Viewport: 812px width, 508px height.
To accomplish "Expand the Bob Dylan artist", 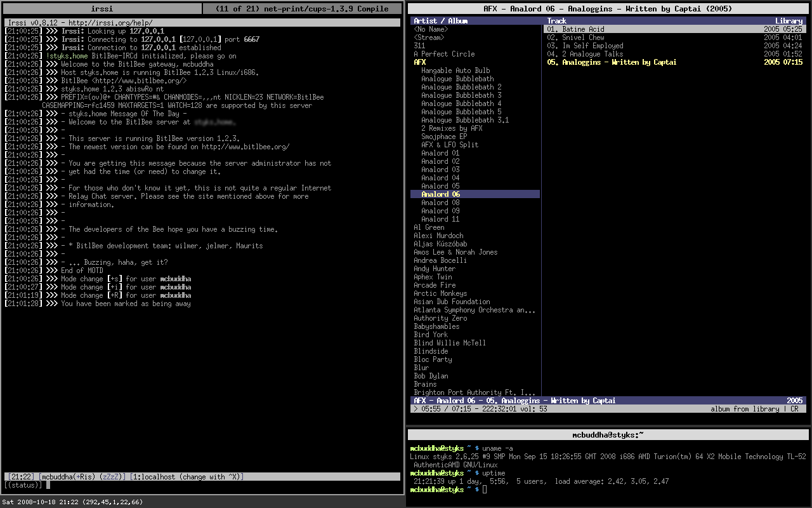I will tap(431, 376).
